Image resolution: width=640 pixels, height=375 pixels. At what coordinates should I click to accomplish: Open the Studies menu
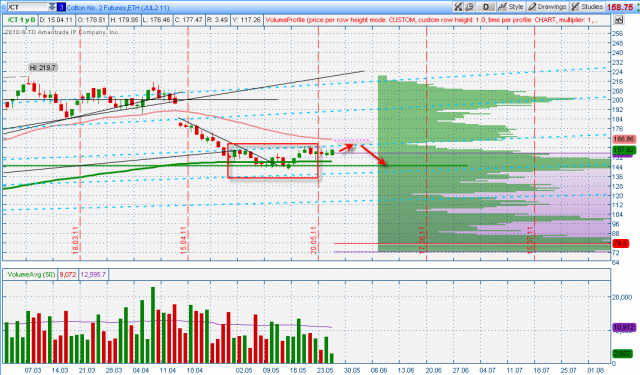click(587, 7)
